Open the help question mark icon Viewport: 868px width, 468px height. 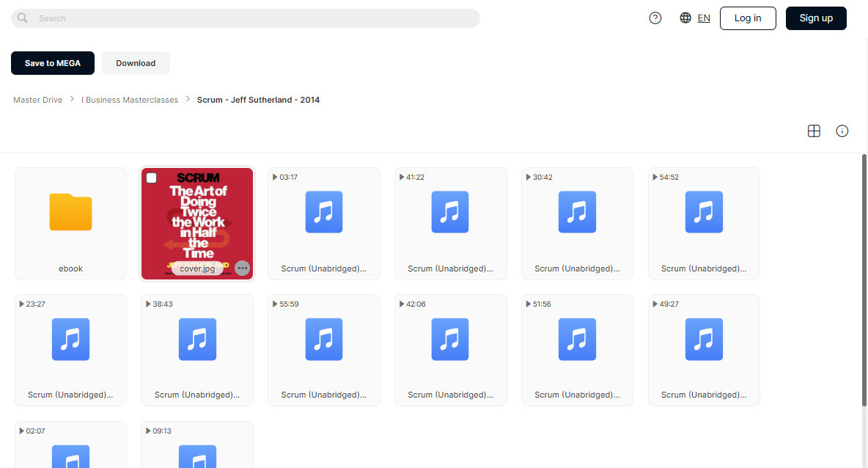click(655, 18)
